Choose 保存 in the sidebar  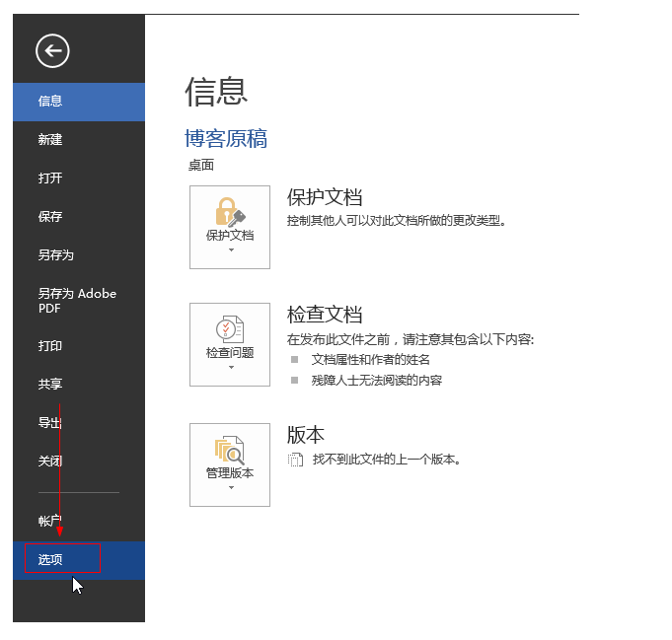point(79,217)
